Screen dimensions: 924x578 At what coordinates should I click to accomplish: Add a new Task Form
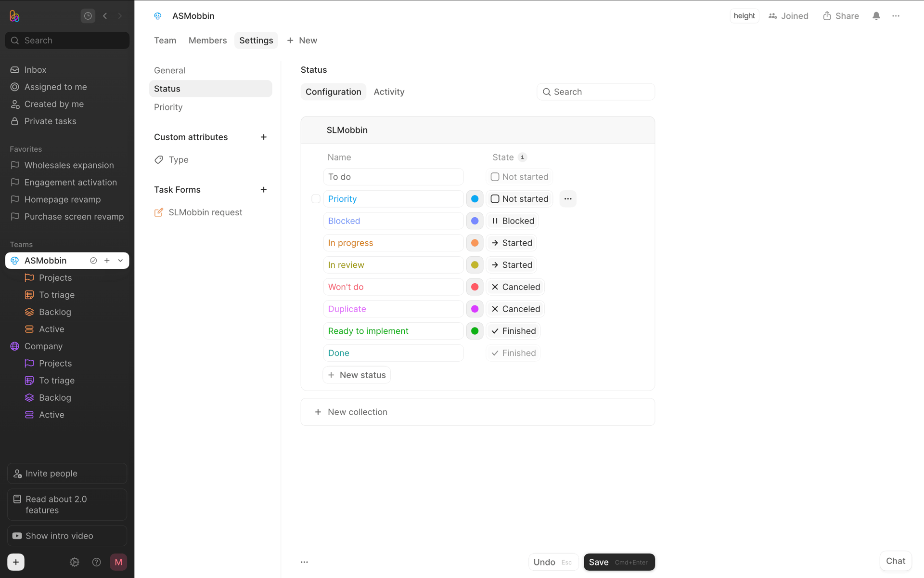(x=263, y=190)
